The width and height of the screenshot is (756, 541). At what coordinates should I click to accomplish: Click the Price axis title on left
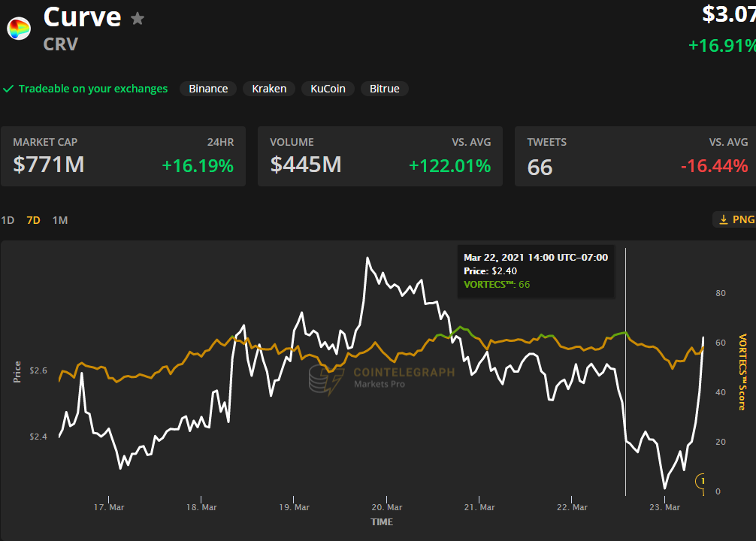(17, 372)
